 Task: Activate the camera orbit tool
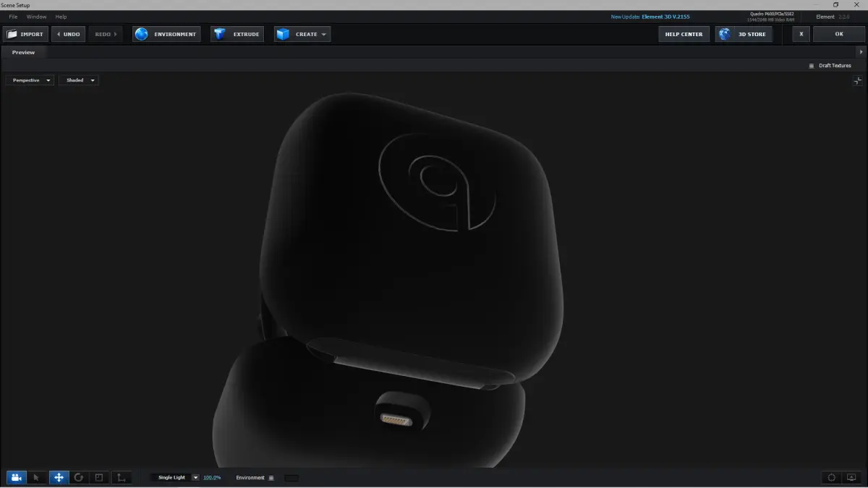(x=17, y=477)
